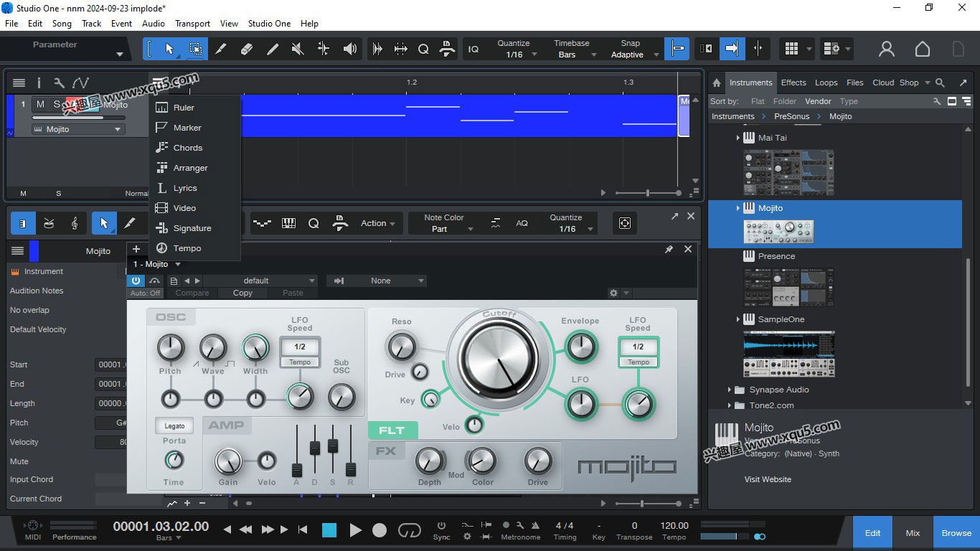Toggle the filter LFO Tempo sync button

point(638,362)
